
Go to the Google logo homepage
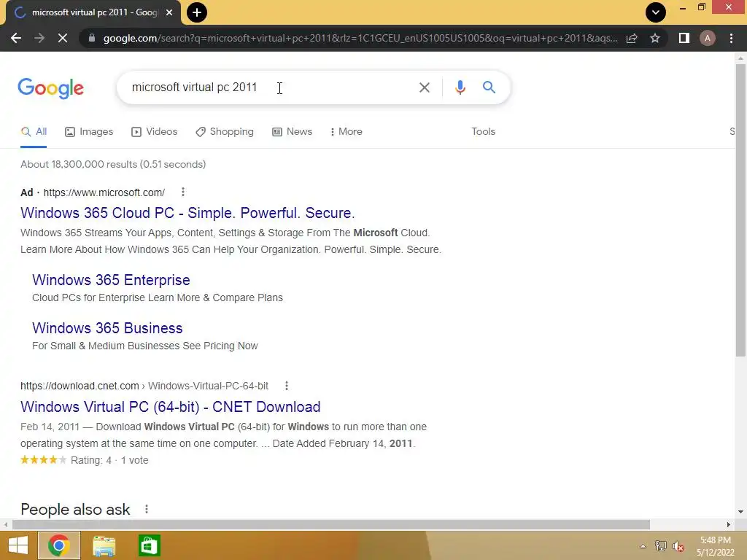51,88
